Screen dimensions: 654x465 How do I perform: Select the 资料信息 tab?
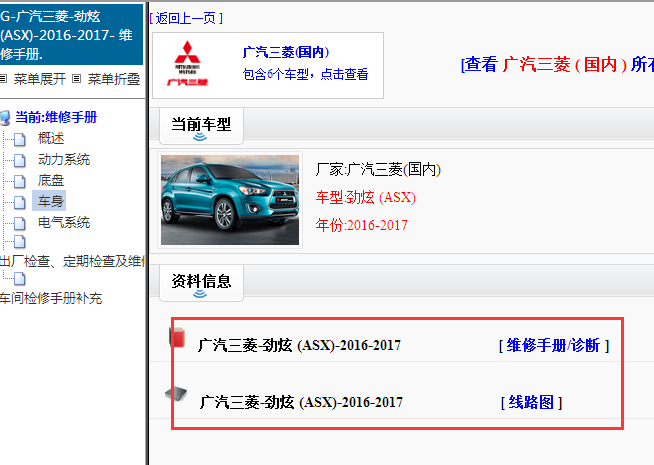201,283
